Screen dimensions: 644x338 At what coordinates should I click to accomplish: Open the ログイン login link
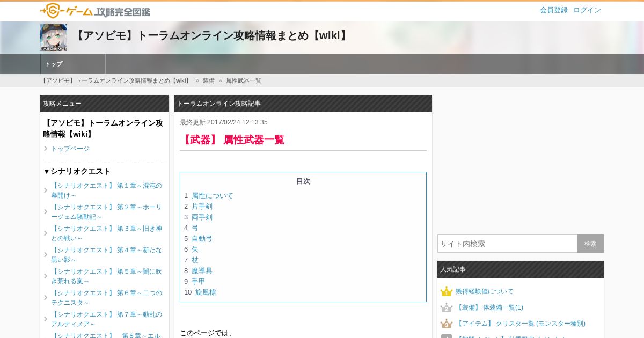coord(587,10)
